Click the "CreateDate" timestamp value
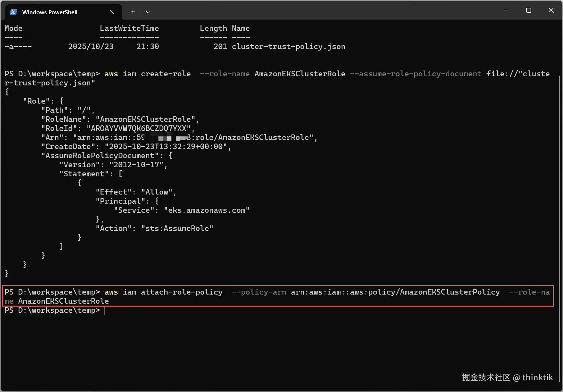Viewport: 563px width, 392px height. pos(166,146)
